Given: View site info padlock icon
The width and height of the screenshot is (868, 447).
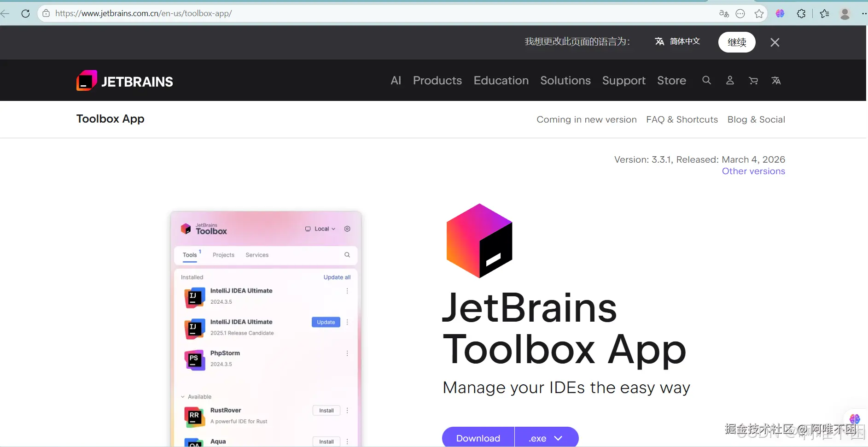Looking at the screenshot, I should (x=46, y=13).
